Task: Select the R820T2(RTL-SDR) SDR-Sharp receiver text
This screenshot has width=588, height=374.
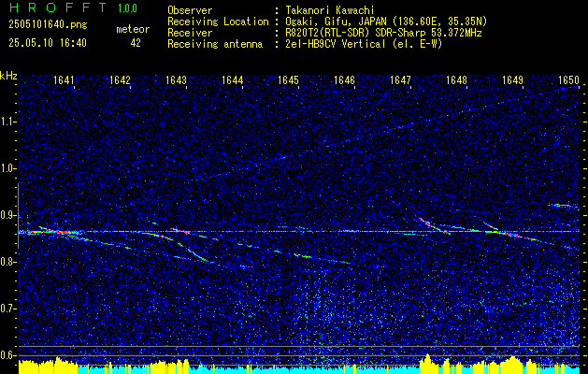Action: (x=383, y=33)
